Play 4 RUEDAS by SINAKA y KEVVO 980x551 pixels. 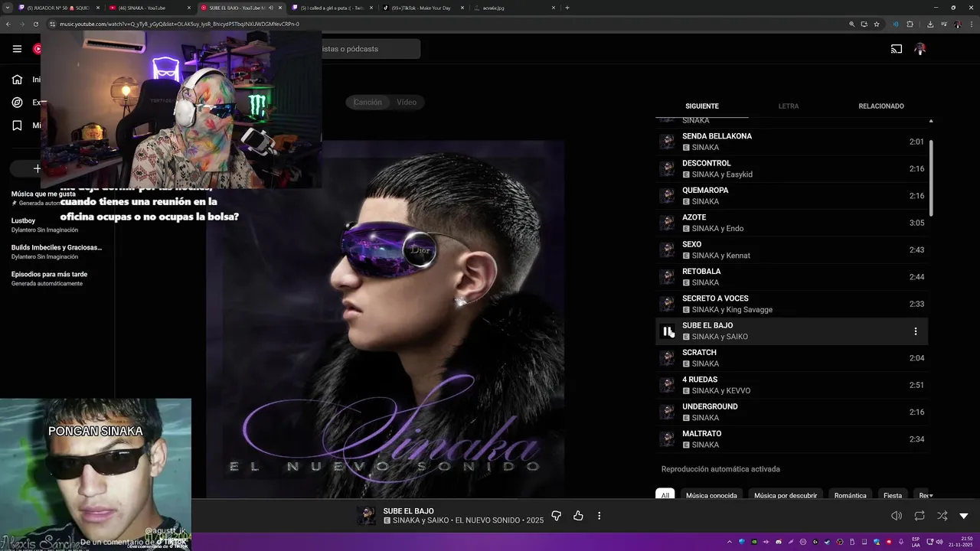792,385
